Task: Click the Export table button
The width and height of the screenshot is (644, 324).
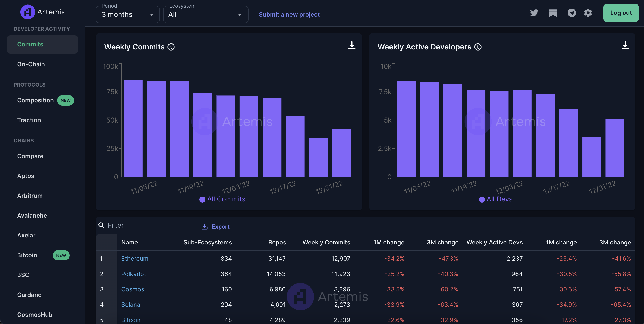Action: point(215,226)
